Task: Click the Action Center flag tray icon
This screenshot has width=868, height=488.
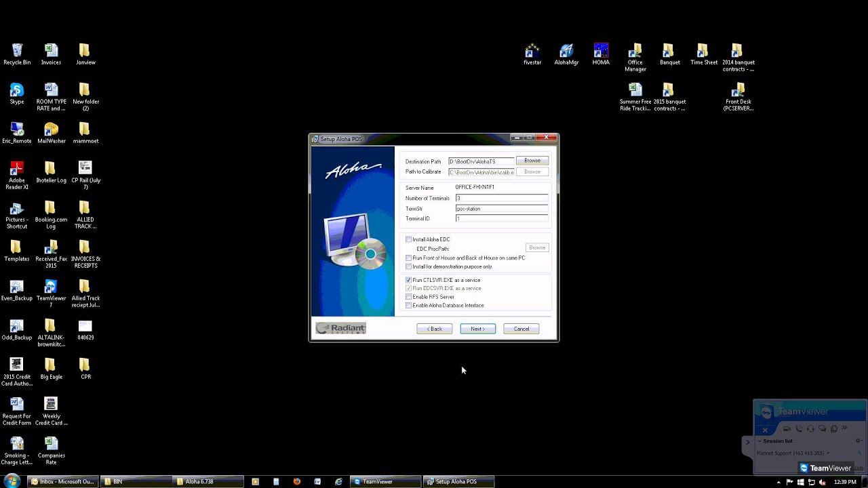Action: [789, 482]
